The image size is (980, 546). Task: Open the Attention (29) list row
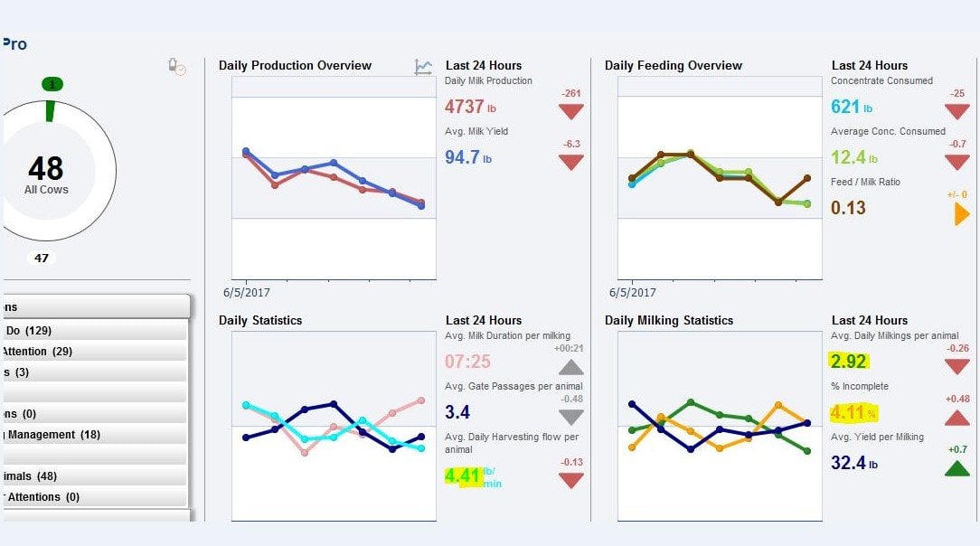[x=95, y=352]
